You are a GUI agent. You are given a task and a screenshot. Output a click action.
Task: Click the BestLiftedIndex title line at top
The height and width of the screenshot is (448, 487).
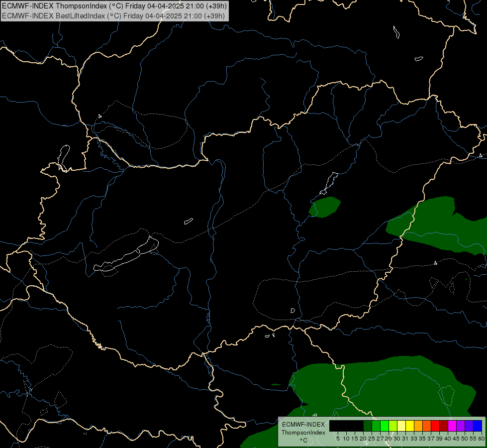113,16
